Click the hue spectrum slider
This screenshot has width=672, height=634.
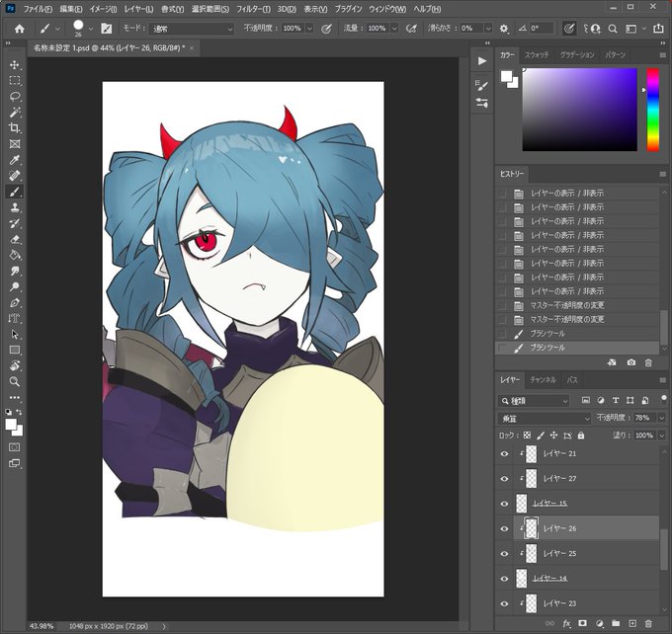pos(652,110)
